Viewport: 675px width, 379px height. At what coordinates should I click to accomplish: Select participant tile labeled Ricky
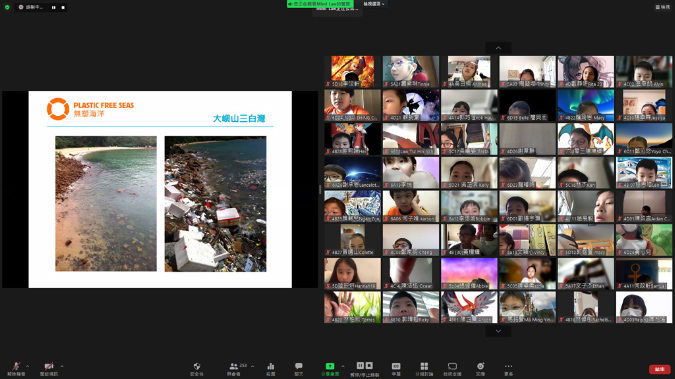411,307
